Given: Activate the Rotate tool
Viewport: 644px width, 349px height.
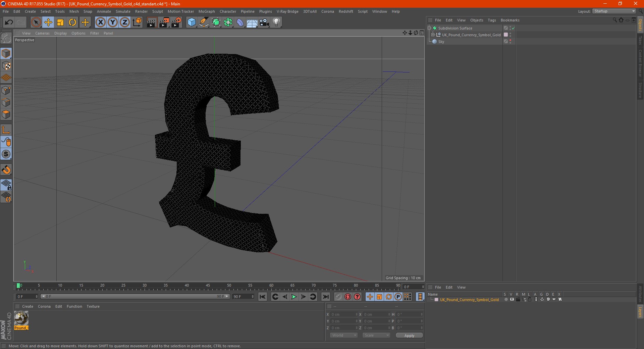Looking at the screenshot, I should (72, 22).
